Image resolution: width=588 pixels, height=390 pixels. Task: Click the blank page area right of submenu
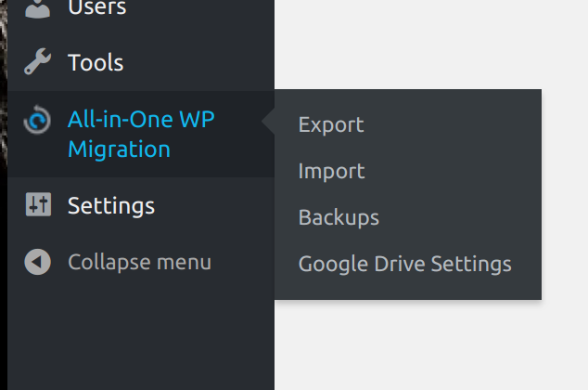click(x=564, y=186)
